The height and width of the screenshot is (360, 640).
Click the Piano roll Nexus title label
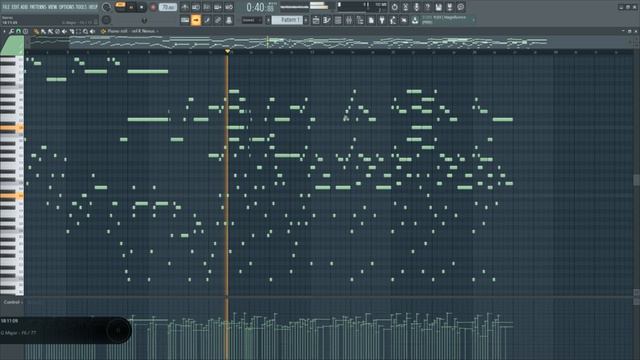tap(131, 31)
